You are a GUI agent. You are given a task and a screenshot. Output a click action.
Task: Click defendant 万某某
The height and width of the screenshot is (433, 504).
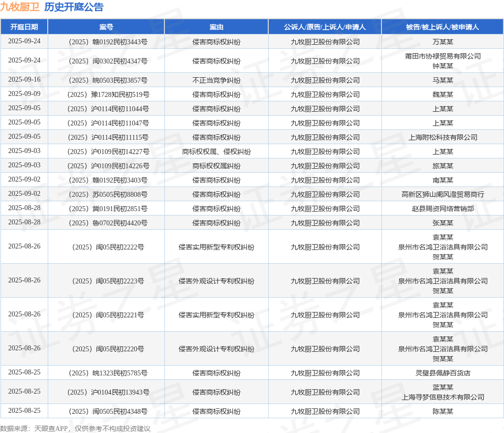[x=442, y=42]
